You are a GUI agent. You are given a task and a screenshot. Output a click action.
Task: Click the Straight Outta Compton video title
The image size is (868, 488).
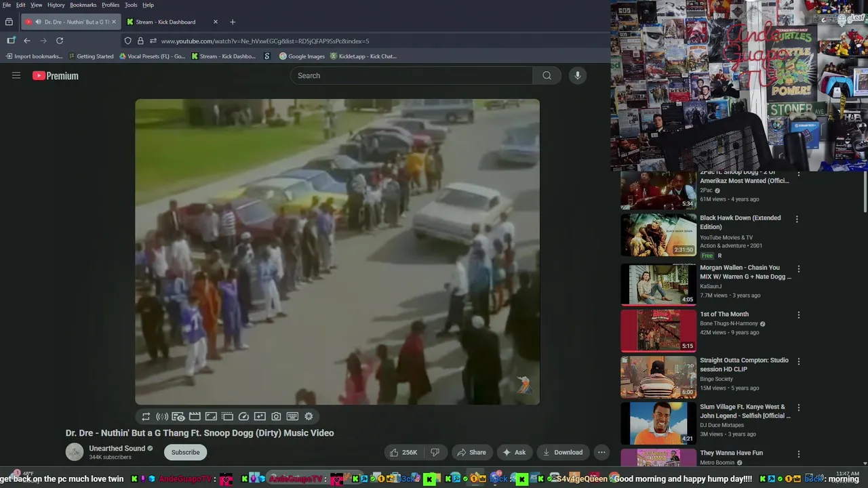coord(744,365)
